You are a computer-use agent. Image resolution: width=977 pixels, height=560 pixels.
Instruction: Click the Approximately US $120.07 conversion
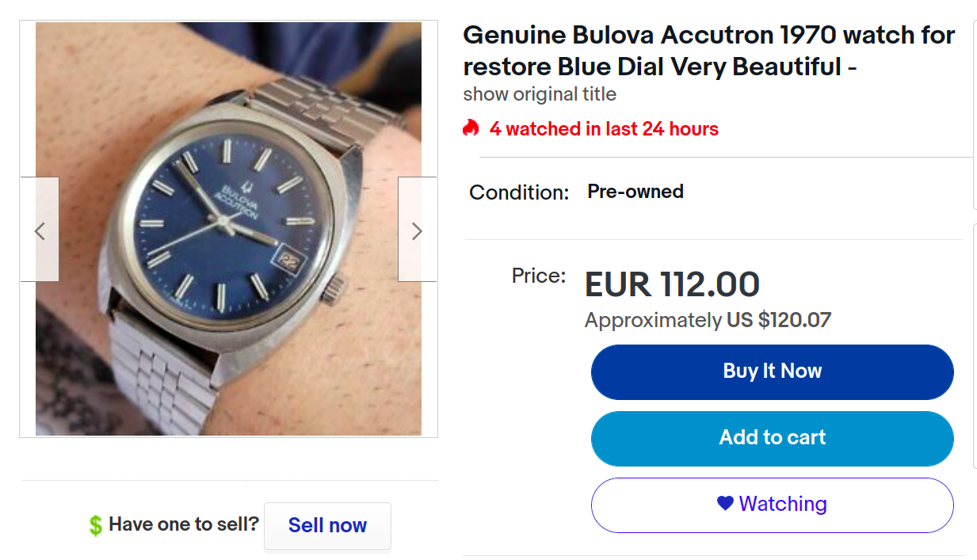[708, 321]
